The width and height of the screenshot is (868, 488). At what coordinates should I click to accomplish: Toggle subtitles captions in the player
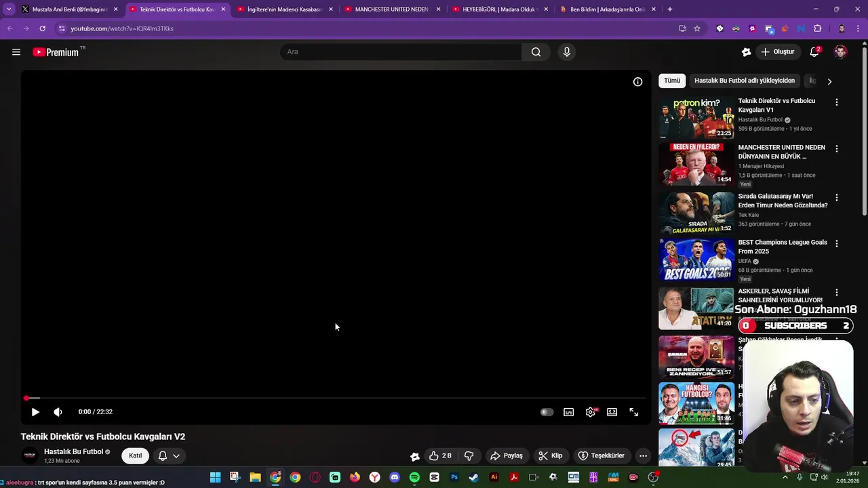(568, 412)
